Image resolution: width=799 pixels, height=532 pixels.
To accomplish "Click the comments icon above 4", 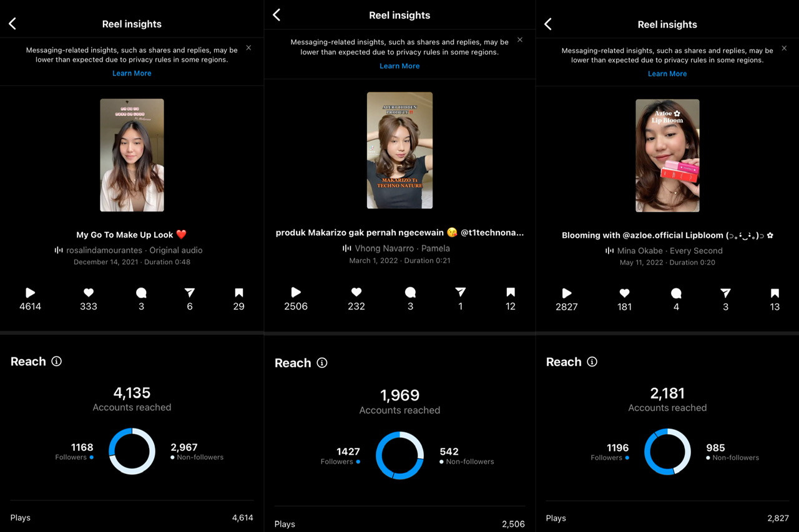I will [x=676, y=293].
